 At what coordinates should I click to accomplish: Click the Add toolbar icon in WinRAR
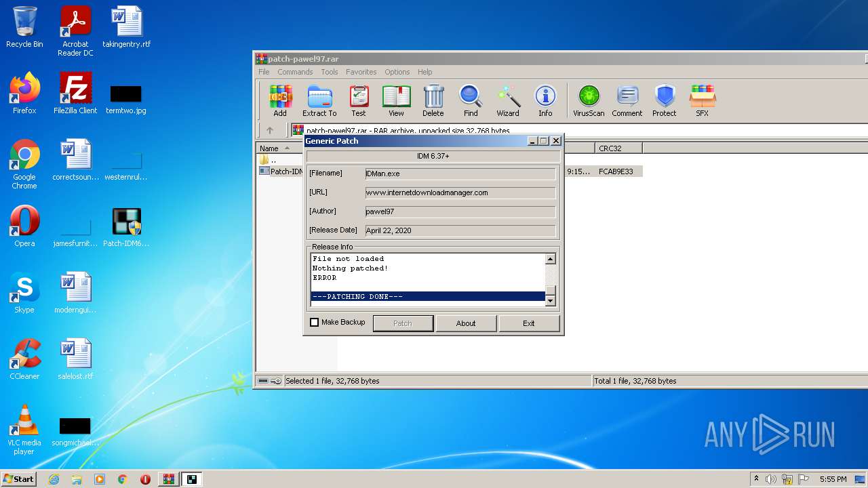coord(280,101)
